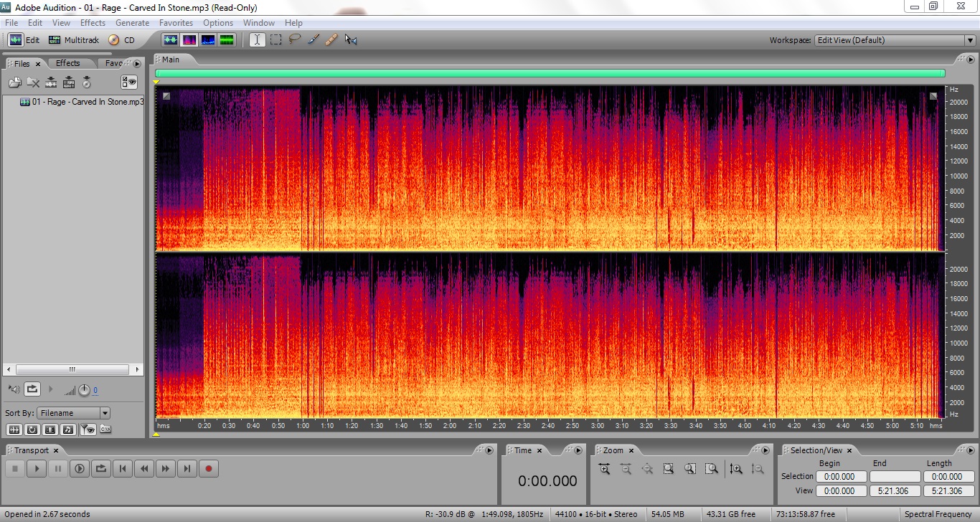Select the Spot Healing Brush tool
This screenshot has width=980, height=522.
pyautogui.click(x=331, y=40)
